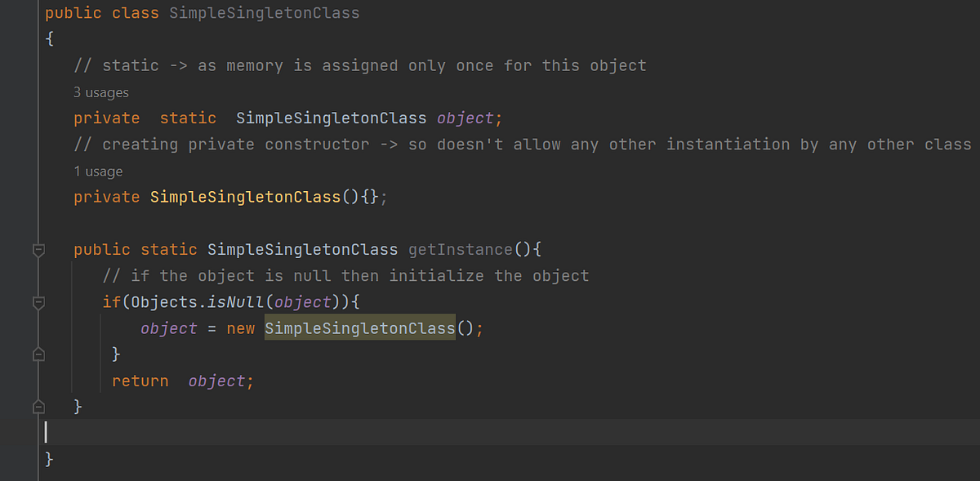This screenshot has height=481, width=980.
Task: Click the if keyword in the null check
Action: point(110,301)
